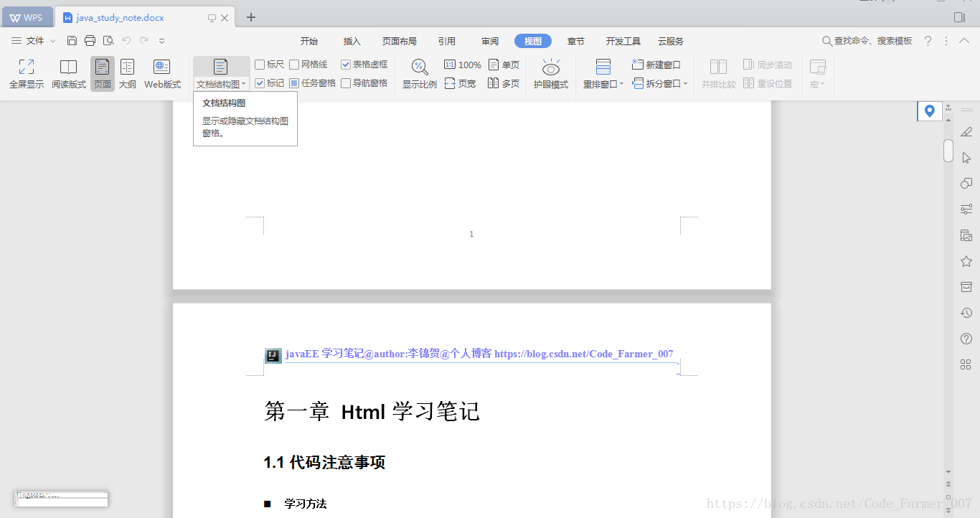Open the apps grid icon in sidebar
Viewport: 980px width, 518px height.
tap(966, 364)
